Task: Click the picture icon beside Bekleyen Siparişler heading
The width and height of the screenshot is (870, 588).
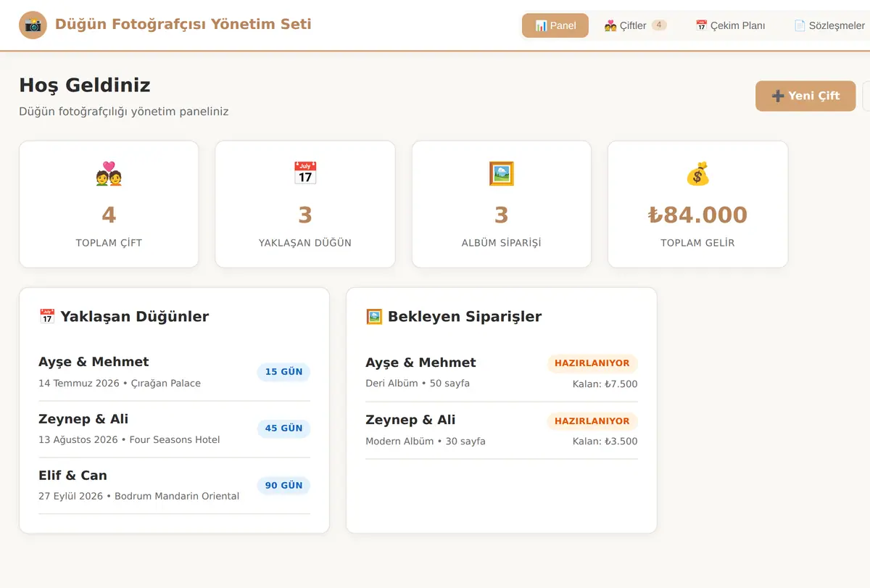Action: point(374,317)
